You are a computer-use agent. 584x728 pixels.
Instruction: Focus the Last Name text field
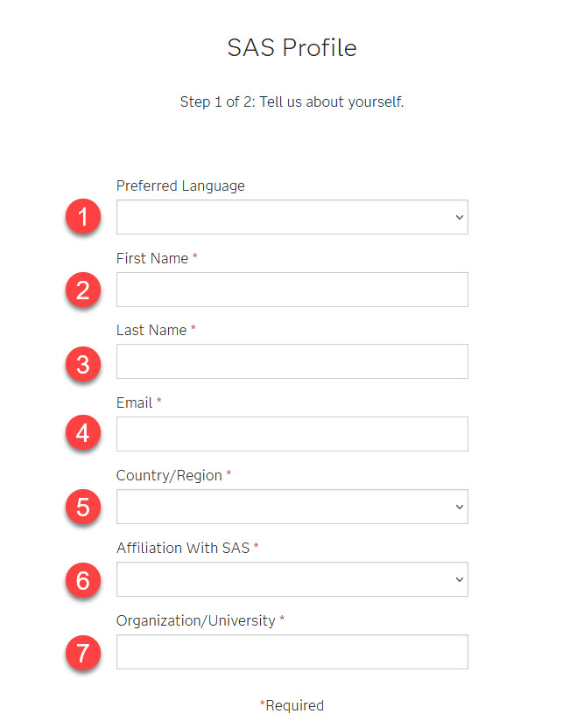click(x=292, y=361)
